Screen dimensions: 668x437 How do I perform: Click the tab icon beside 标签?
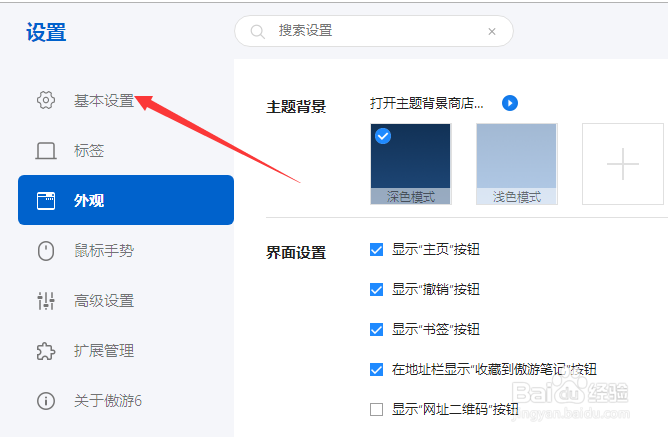click(x=45, y=151)
